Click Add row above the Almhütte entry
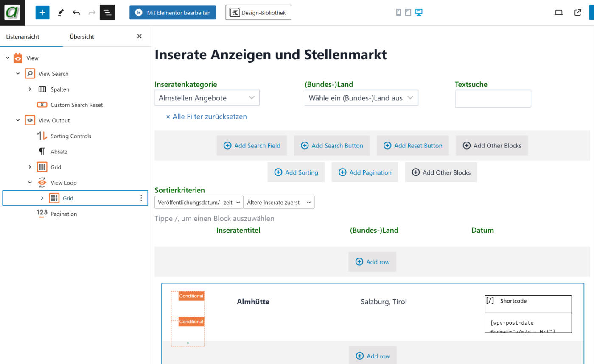The width and height of the screenshot is (594, 364). [x=372, y=262]
